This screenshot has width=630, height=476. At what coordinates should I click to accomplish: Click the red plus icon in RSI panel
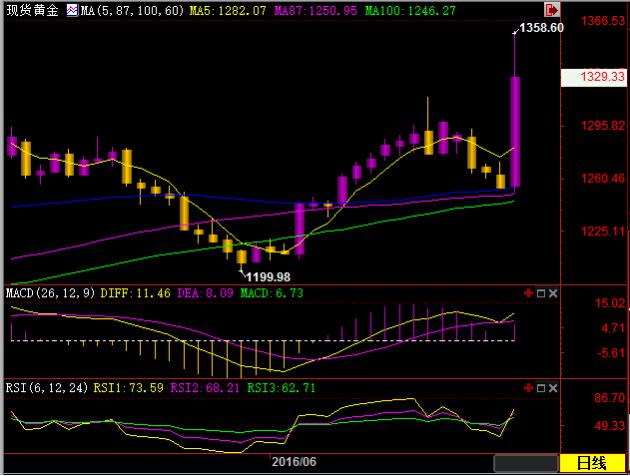pyautogui.click(x=528, y=388)
